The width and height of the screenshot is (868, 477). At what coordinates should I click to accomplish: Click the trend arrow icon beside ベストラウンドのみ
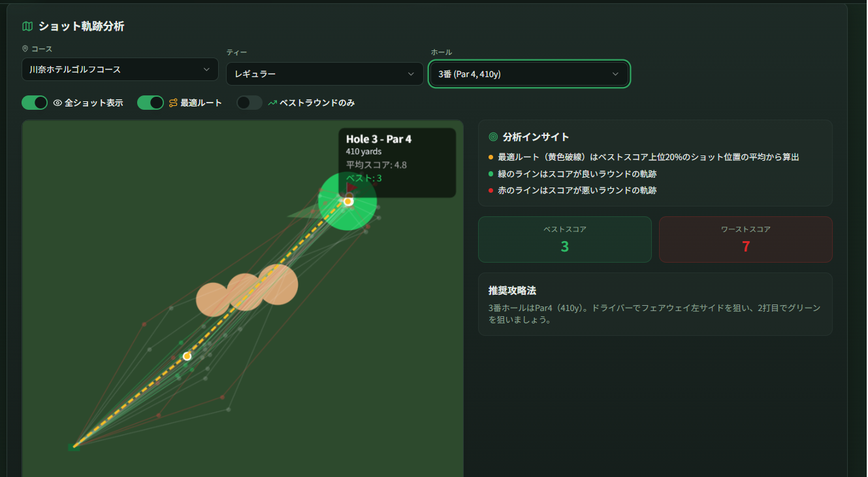272,103
